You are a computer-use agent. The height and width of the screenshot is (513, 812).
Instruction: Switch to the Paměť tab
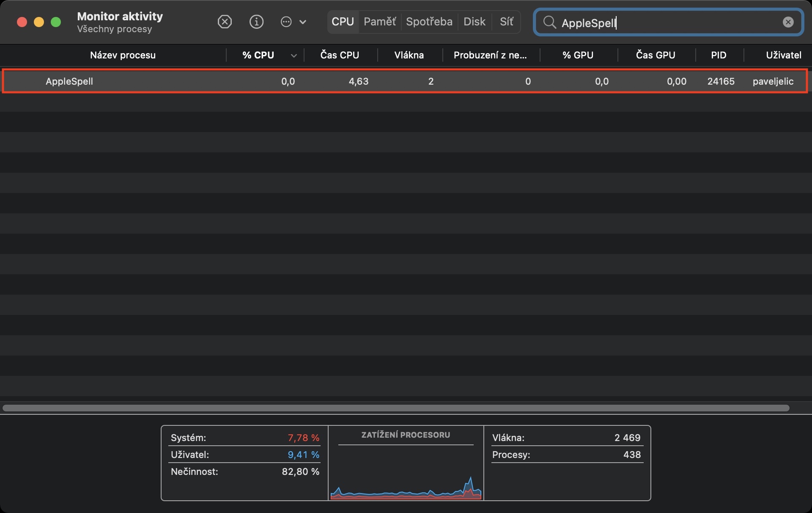[x=380, y=22]
